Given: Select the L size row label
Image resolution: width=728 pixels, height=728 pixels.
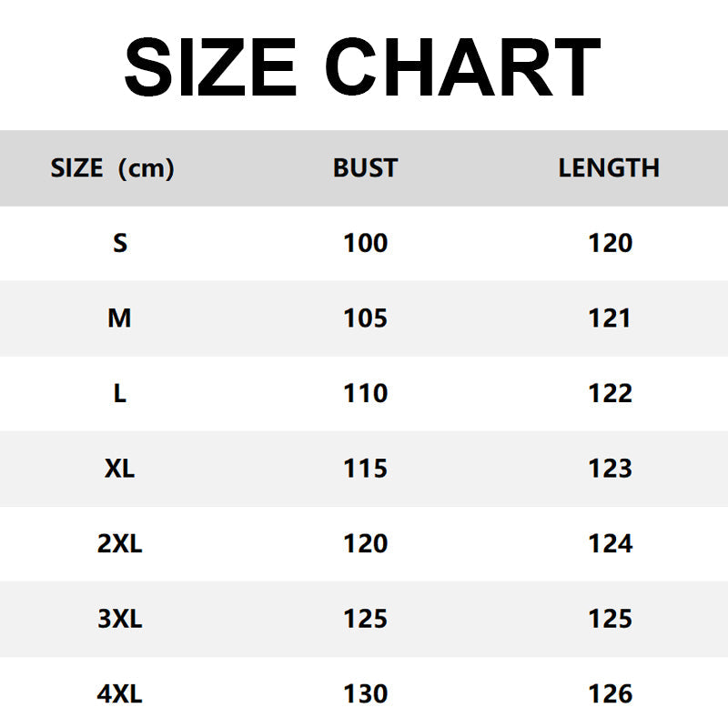Looking at the screenshot, I should click(120, 393).
